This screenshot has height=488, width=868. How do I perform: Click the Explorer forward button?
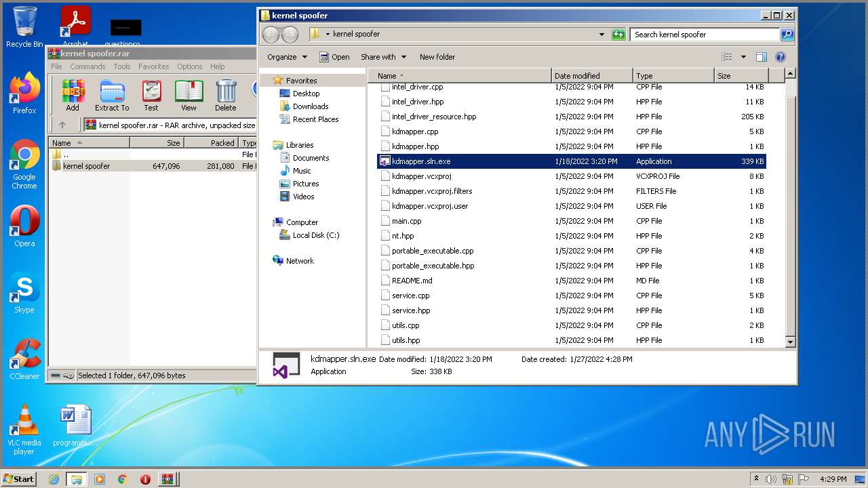pyautogui.click(x=290, y=35)
